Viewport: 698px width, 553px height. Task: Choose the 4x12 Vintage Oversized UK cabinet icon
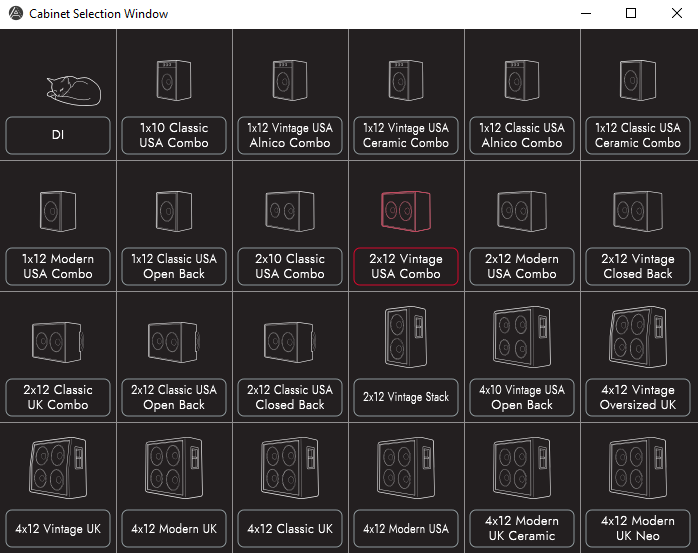tap(638, 337)
